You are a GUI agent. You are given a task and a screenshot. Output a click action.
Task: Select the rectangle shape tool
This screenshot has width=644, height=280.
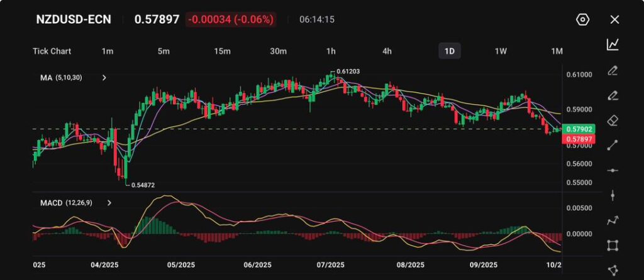click(613, 245)
